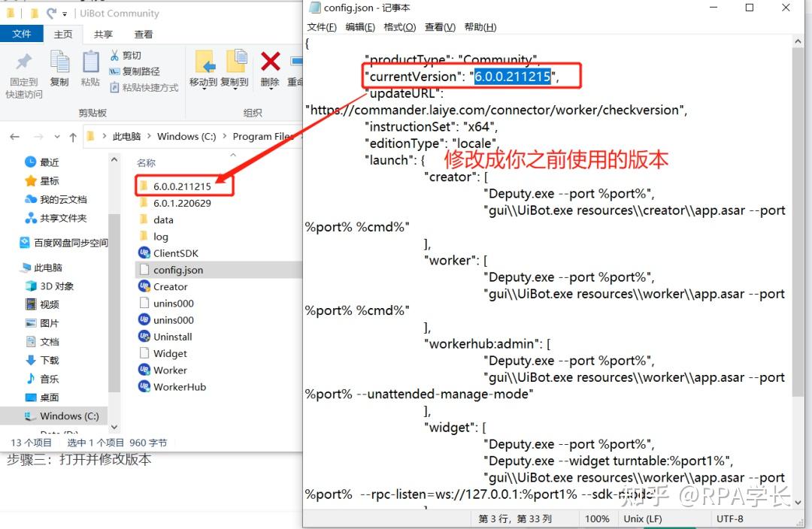The width and height of the screenshot is (812, 529).
Task: Select 最近 in the navigation pane
Action: click(x=44, y=162)
